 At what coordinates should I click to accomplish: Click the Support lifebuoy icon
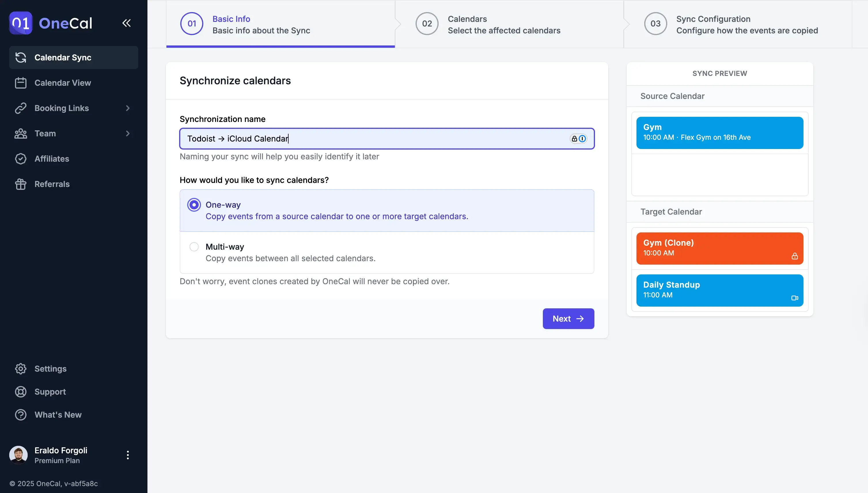21,392
